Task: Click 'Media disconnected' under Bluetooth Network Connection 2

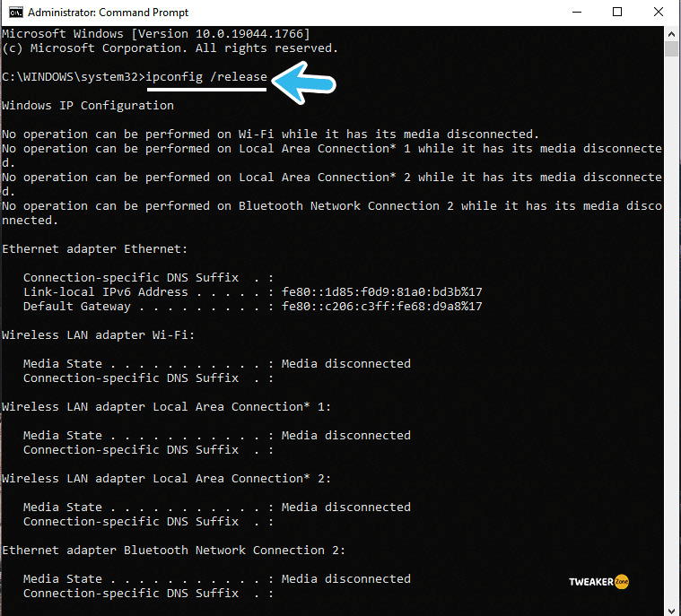Action: pyautogui.click(x=345, y=579)
